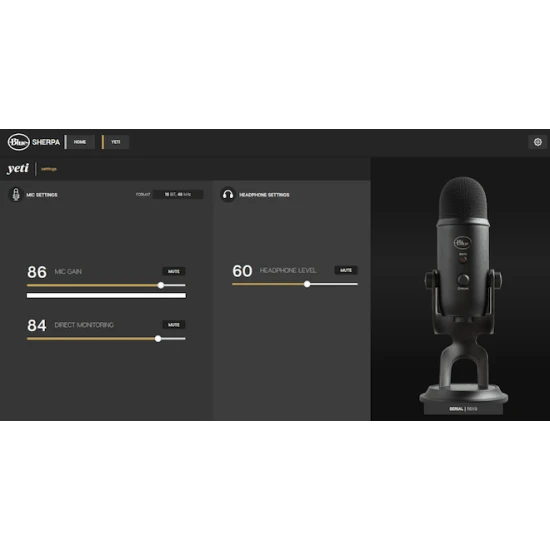
Task: Mute the headphone level
Action: (x=346, y=270)
